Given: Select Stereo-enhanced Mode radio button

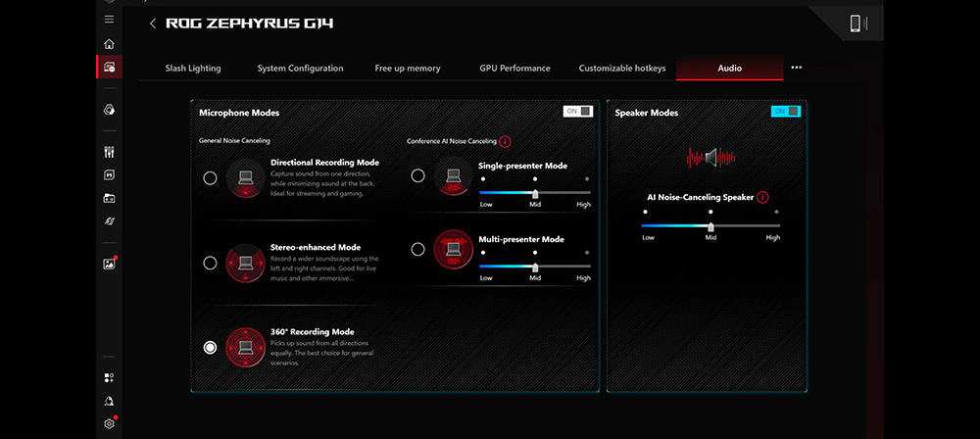Looking at the screenshot, I should click(x=210, y=263).
